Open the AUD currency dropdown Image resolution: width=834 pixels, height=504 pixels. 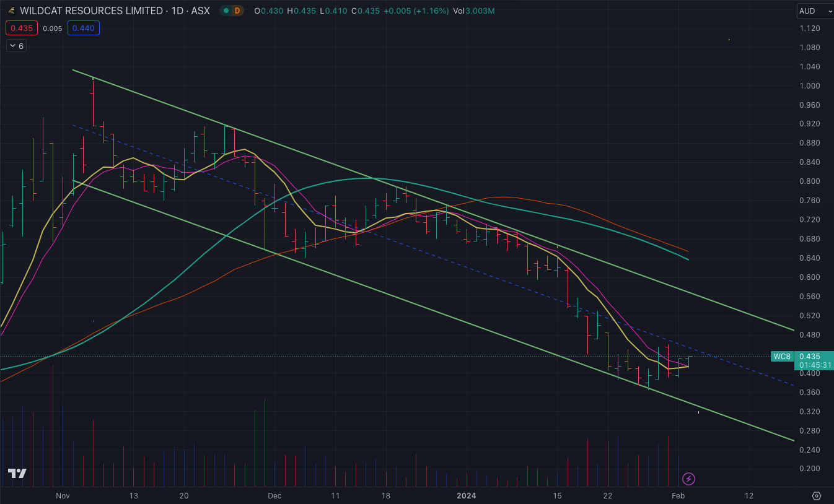[x=814, y=11]
